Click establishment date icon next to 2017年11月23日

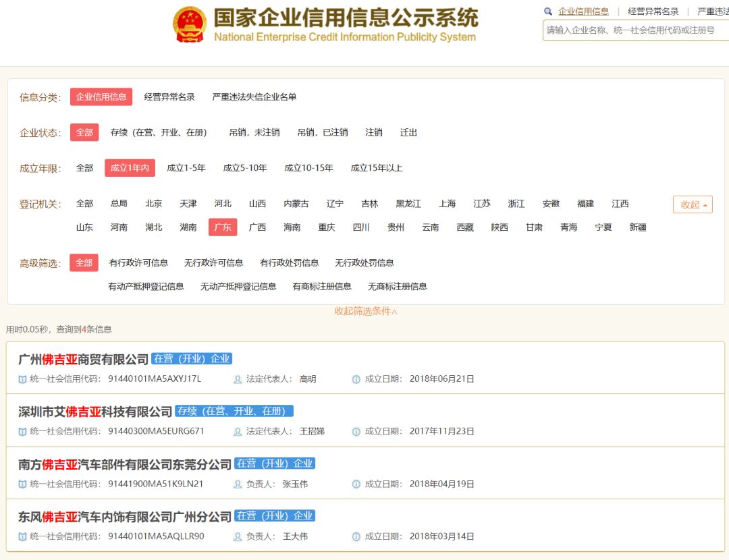356,431
